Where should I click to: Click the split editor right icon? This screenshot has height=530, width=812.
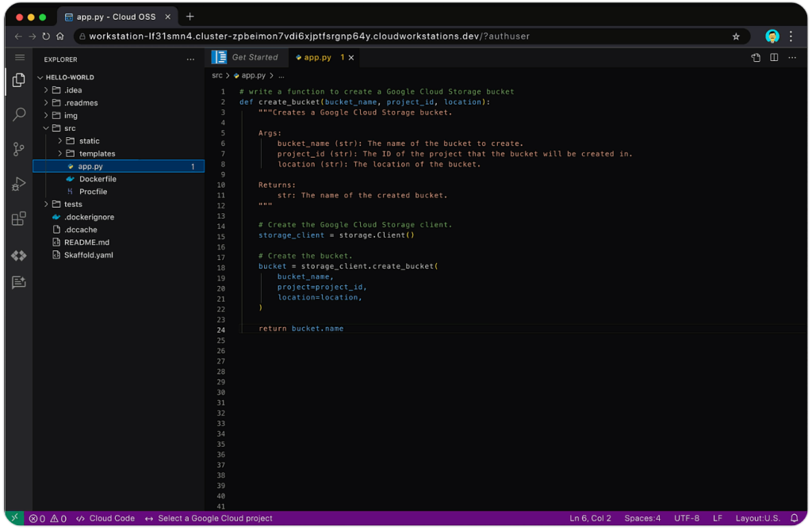774,58
